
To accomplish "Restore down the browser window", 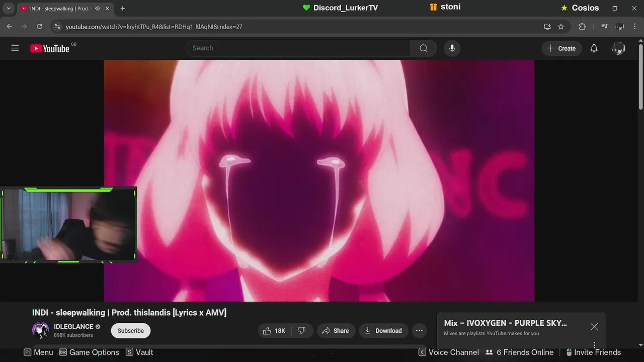I will pyautogui.click(x=615, y=9).
